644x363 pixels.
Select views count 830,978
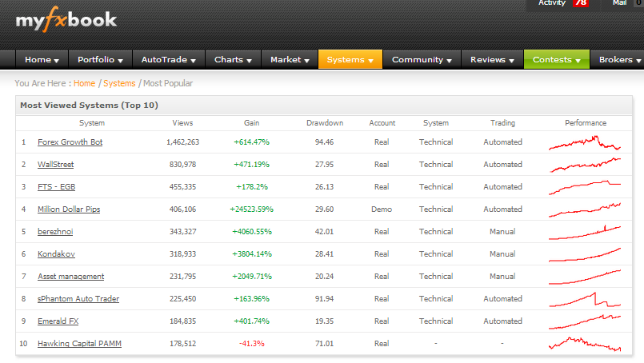pos(182,164)
